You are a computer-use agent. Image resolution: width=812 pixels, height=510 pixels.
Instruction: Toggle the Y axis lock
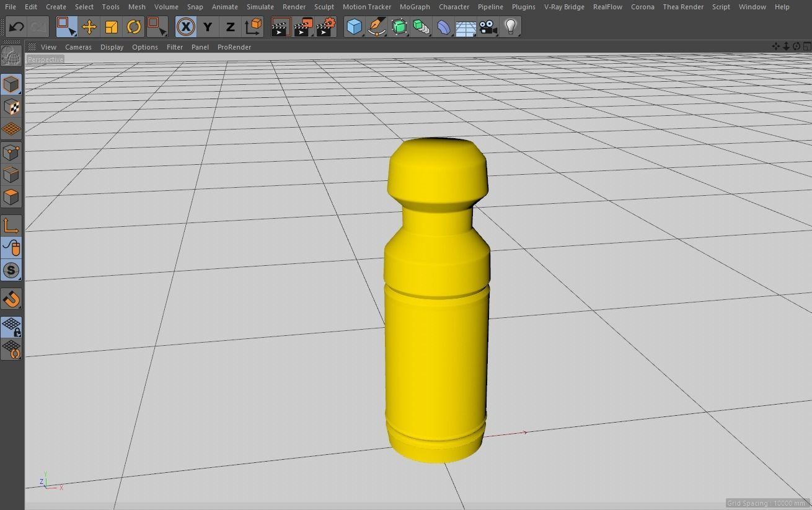pos(208,27)
